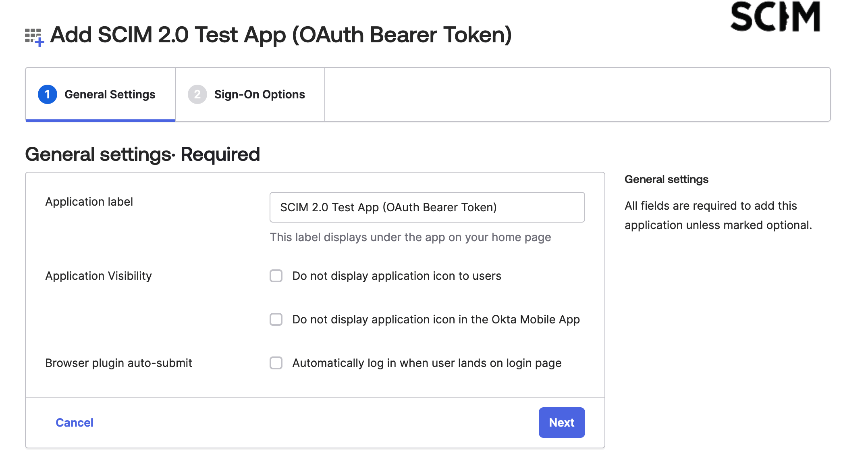Click the 'General settings Required' section heading

tap(142, 154)
